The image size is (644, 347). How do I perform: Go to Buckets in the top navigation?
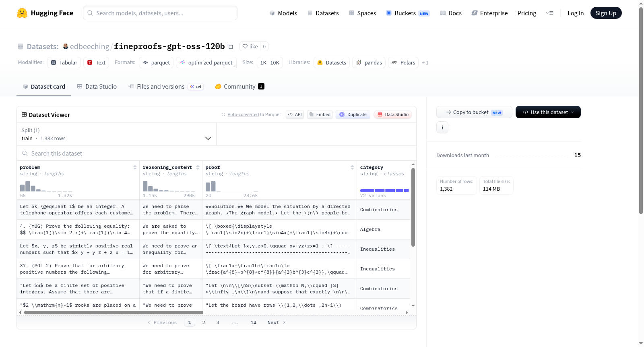click(x=408, y=13)
